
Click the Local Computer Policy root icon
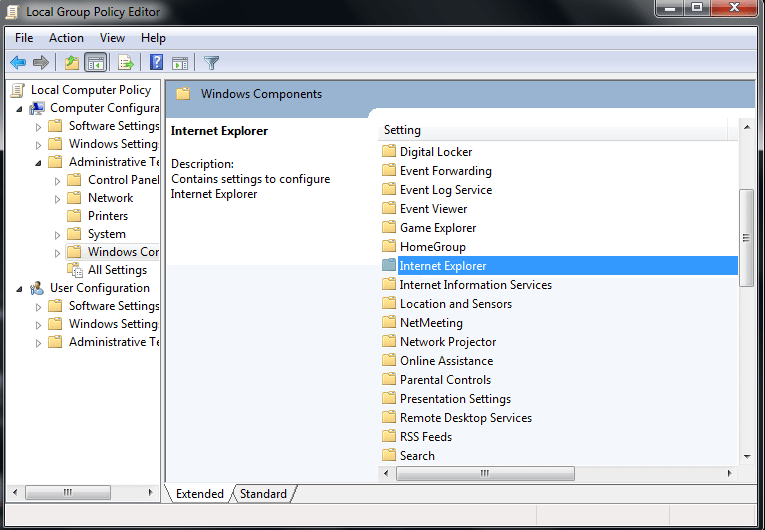[x=18, y=90]
